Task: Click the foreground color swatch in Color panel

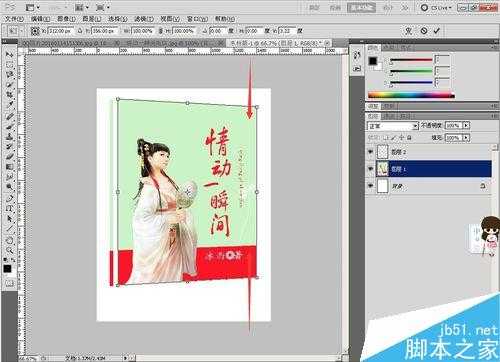Action: tap(373, 61)
